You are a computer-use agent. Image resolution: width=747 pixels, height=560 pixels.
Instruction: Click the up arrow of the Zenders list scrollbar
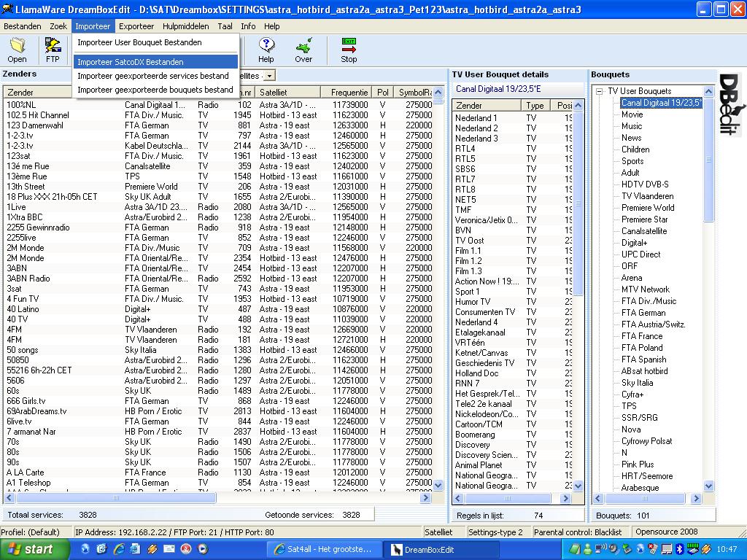438,93
